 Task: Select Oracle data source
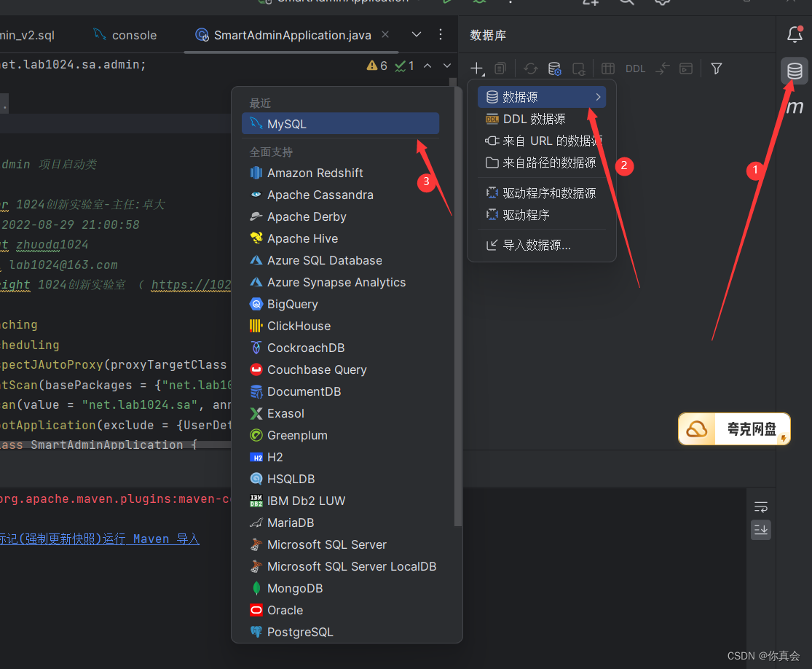coord(340,610)
